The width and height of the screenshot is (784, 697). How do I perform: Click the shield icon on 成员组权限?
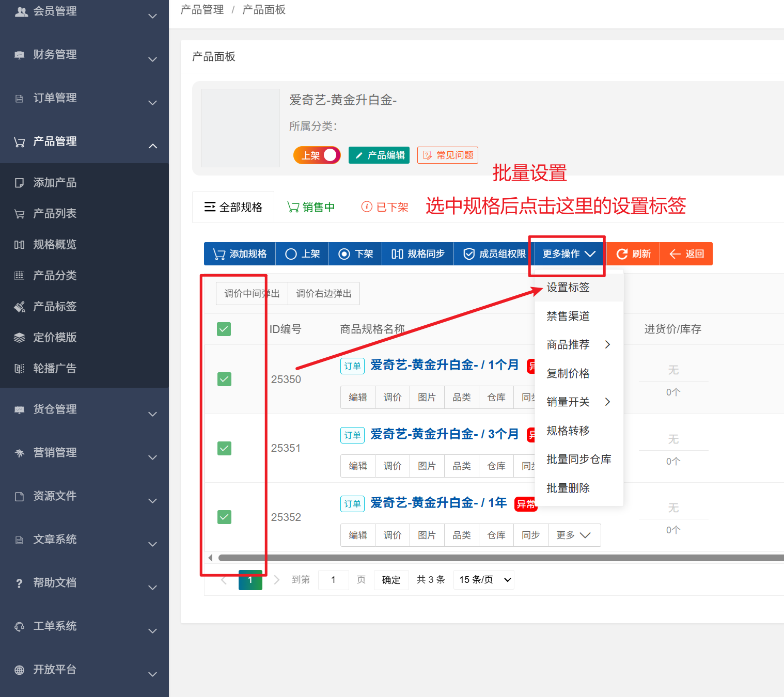[468, 254]
